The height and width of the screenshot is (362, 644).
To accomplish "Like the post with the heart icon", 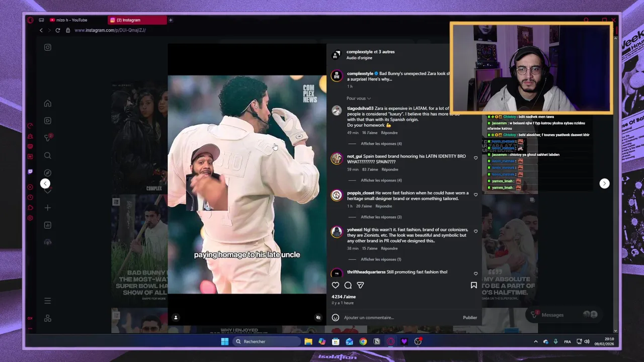I will click(x=336, y=285).
